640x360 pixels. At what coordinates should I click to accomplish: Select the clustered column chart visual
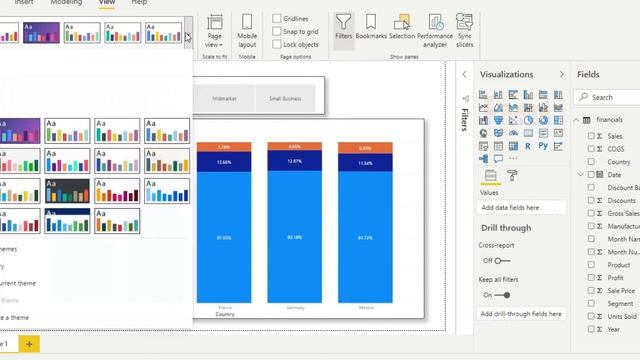(x=528, y=95)
